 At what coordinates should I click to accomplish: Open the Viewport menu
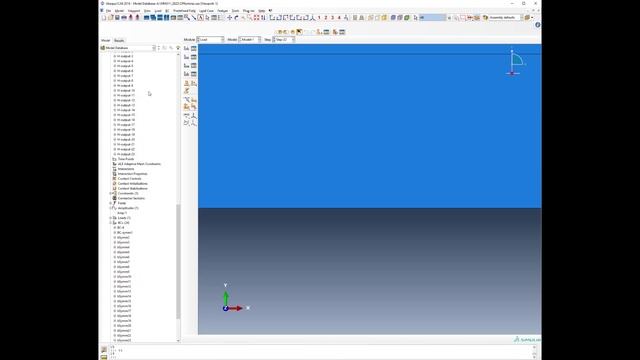coord(134,11)
